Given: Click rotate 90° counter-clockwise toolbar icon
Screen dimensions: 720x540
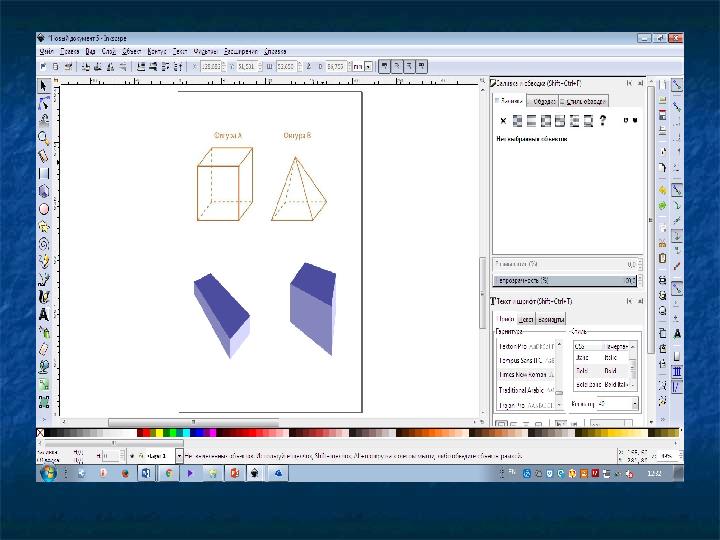Looking at the screenshot, I should tap(85, 67).
